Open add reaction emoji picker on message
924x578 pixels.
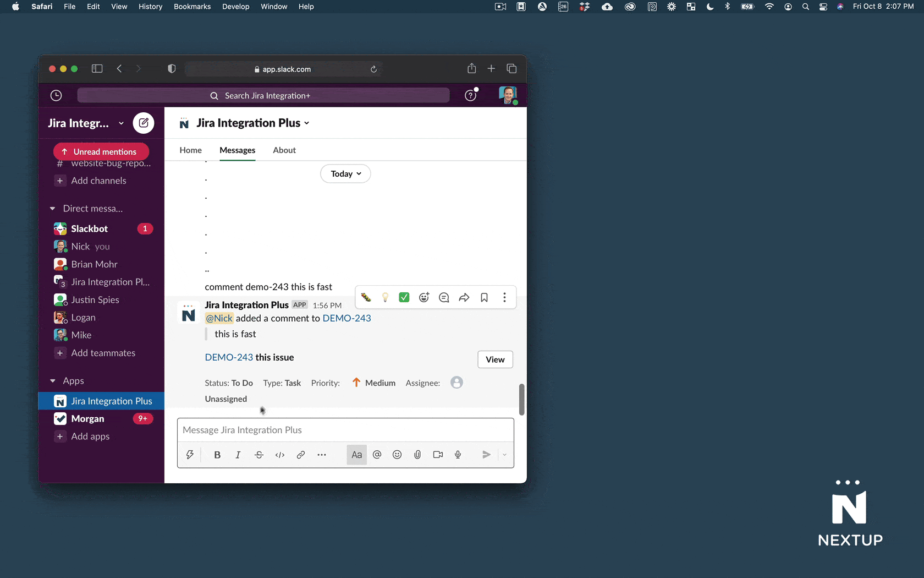(x=424, y=297)
